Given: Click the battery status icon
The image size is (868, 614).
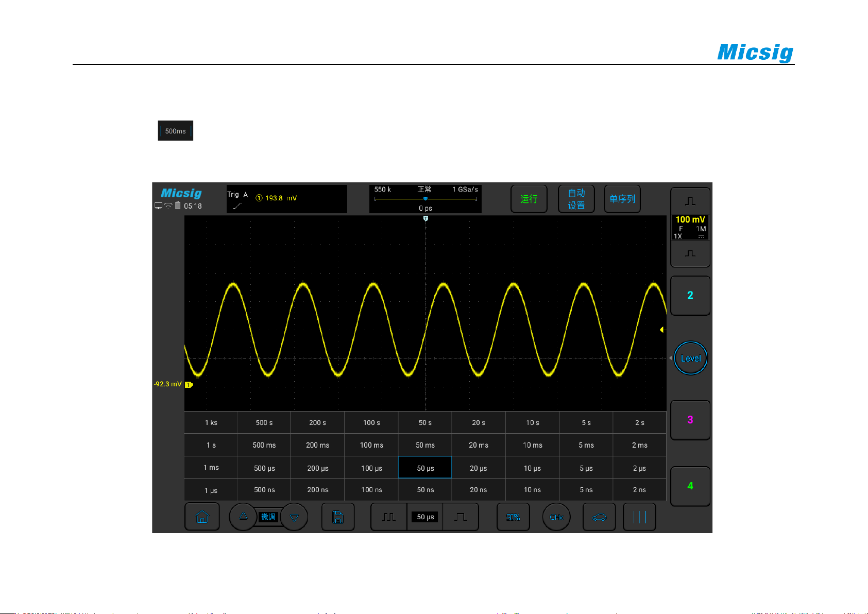Looking at the screenshot, I should coord(178,206).
